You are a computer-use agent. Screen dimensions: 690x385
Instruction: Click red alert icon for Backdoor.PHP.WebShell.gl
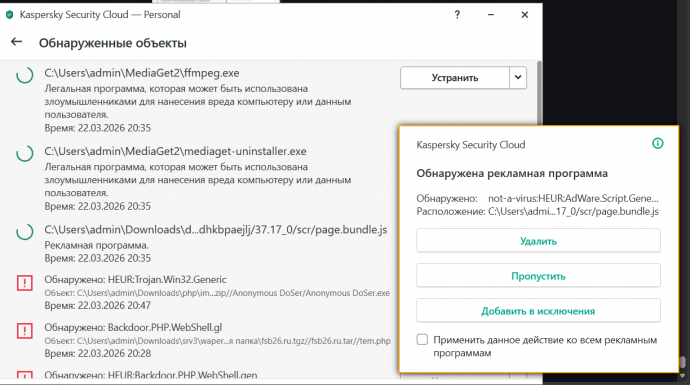25,330
